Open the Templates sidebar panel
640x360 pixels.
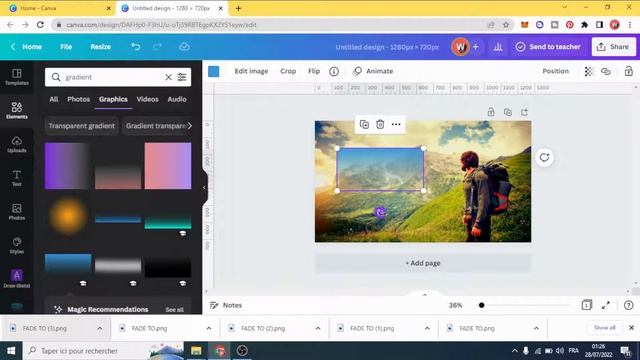pos(17,77)
